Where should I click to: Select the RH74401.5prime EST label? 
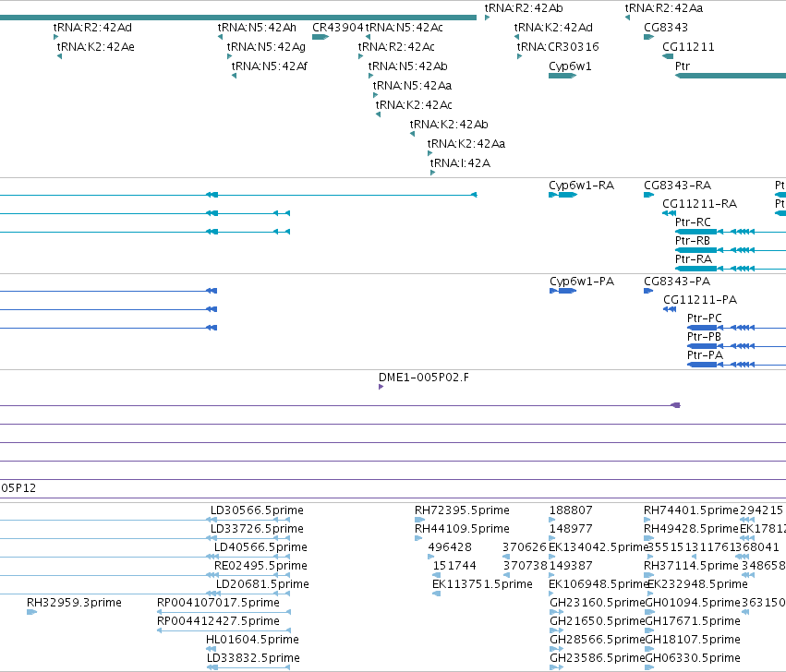pos(691,510)
